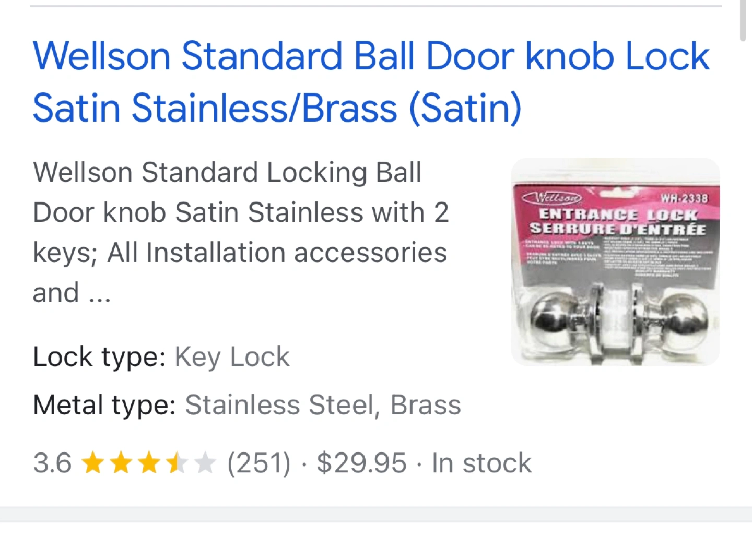
Task: Click the ENTRANCE LOCK heading on the package image
Action: click(618, 215)
